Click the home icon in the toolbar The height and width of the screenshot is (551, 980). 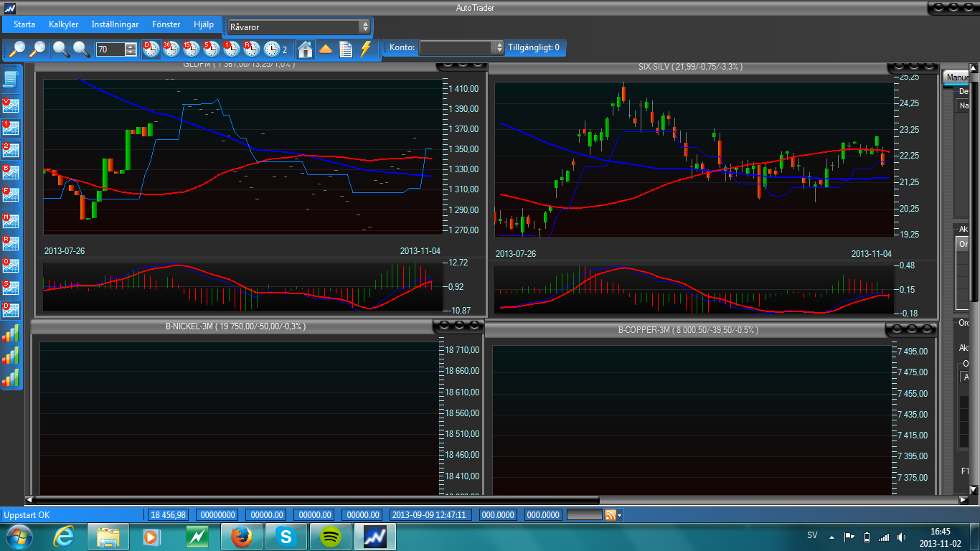[306, 49]
